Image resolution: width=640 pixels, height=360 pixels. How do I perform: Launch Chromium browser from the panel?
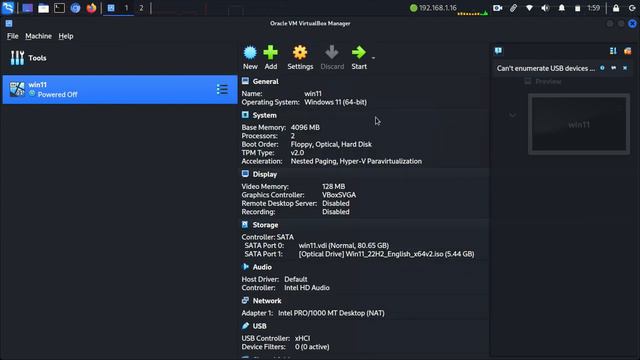point(76,8)
